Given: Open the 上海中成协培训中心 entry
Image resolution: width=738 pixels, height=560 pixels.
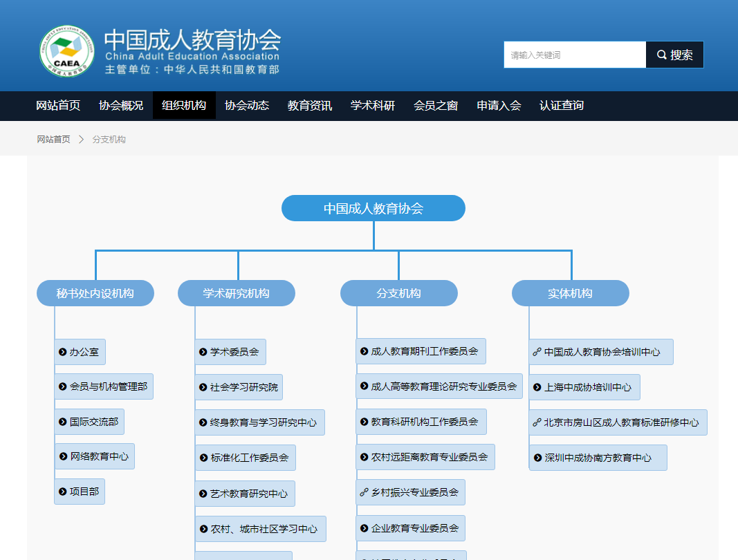Looking at the screenshot, I should pyautogui.click(x=584, y=387).
